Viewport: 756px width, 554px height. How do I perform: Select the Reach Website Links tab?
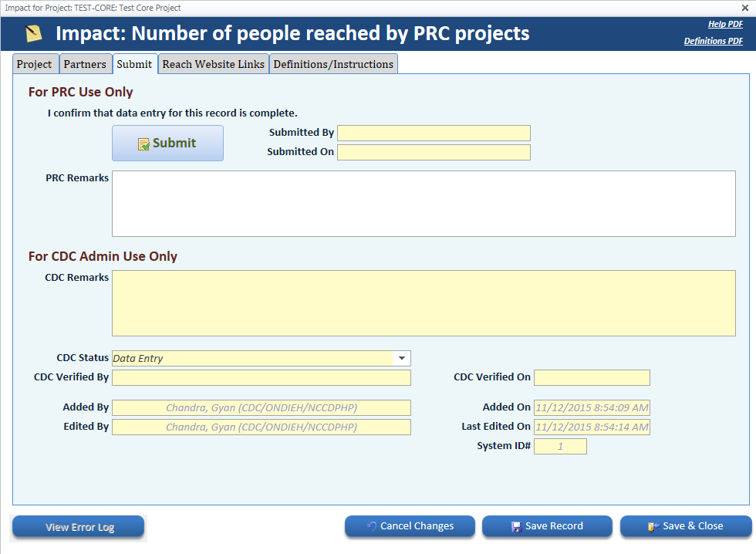pos(213,64)
